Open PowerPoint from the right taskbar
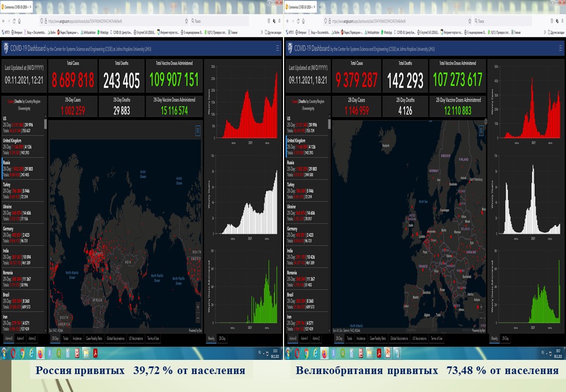The width and height of the screenshot is (566, 392). click(x=388, y=353)
